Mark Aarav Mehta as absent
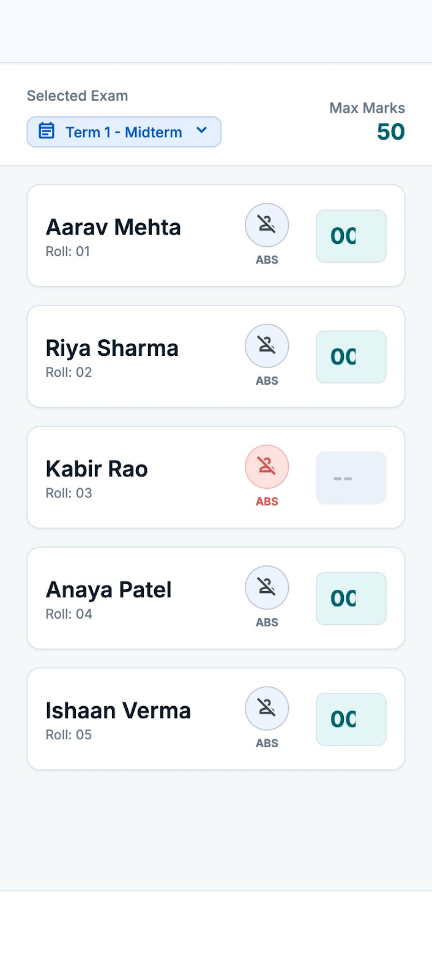The image size is (432, 980). coord(267,225)
